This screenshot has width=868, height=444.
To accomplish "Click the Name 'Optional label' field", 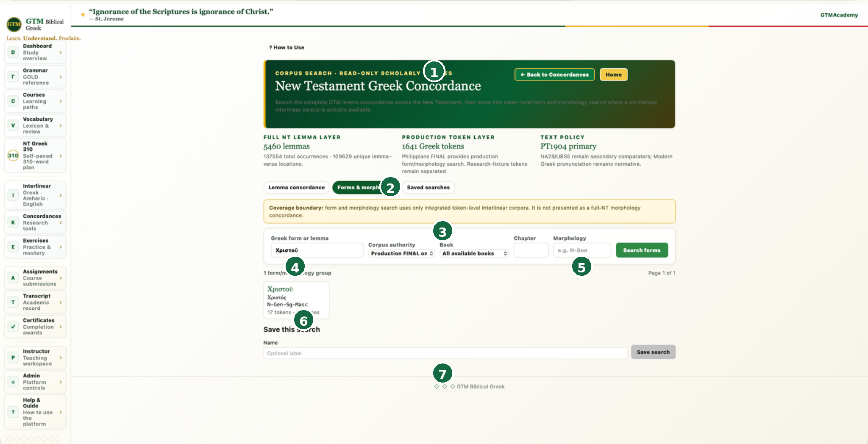I will point(445,353).
